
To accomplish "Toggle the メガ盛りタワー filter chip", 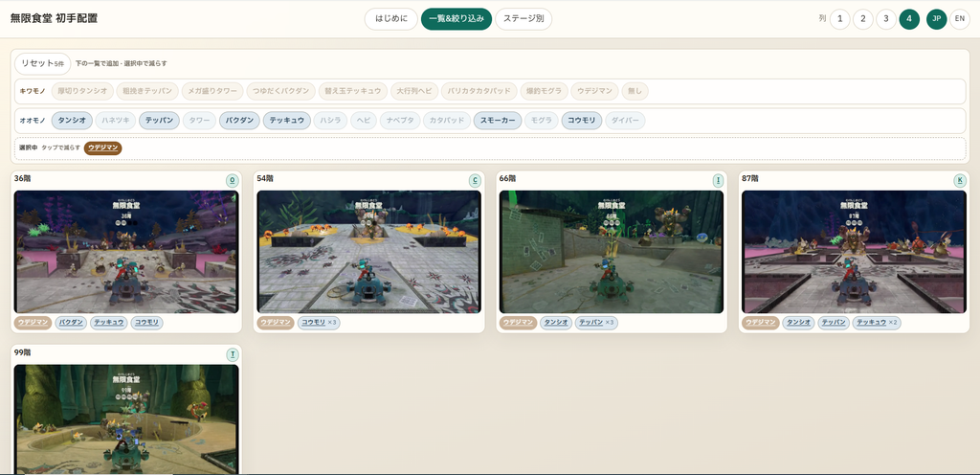I will (x=212, y=91).
